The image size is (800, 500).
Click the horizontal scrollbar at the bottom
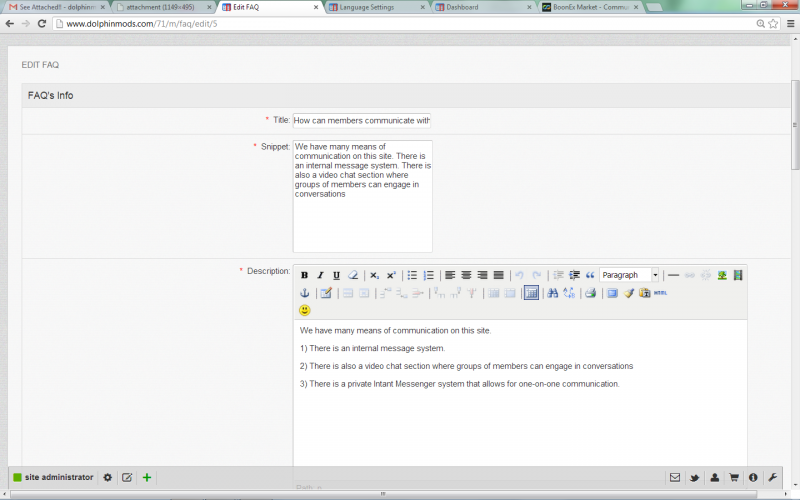(383, 493)
